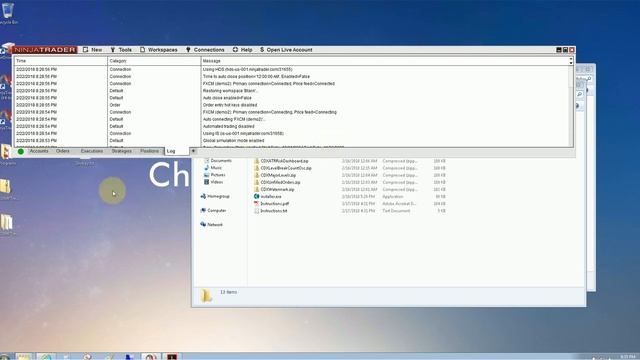Open the New menu in NinjaTrader
Screen dimensions: 640x360
tap(93, 50)
